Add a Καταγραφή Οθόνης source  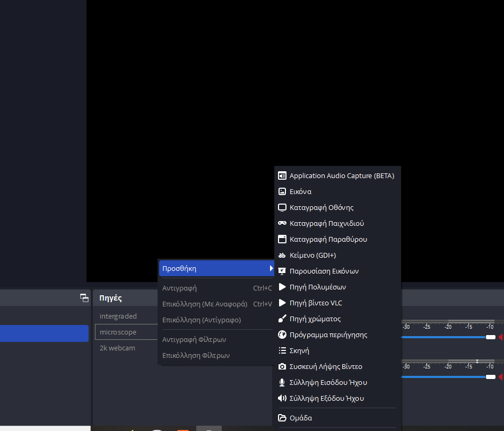click(337, 207)
